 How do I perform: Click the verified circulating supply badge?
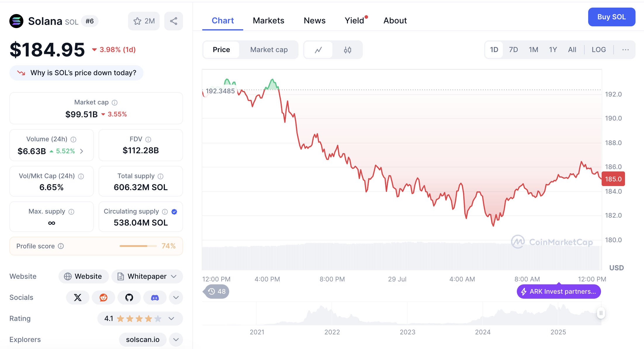pyautogui.click(x=174, y=212)
